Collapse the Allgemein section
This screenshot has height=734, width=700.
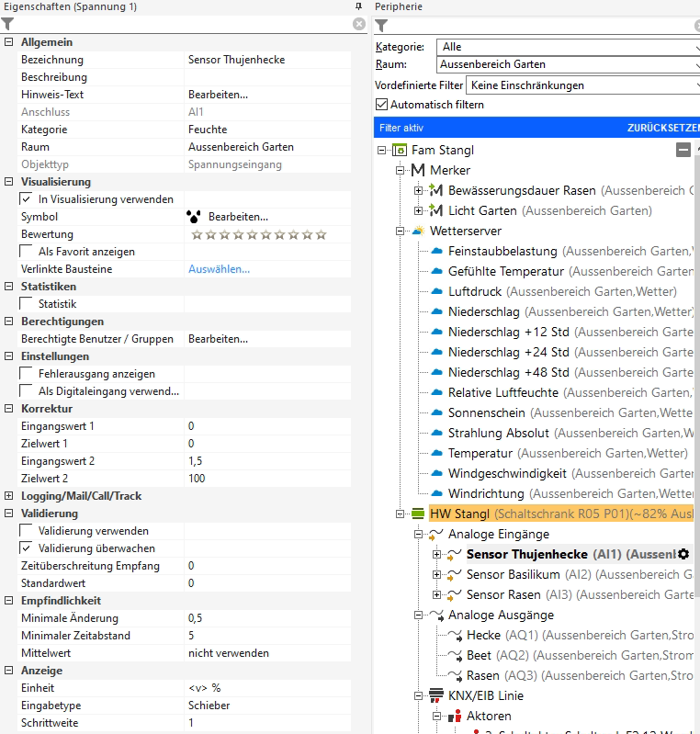click(8, 42)
